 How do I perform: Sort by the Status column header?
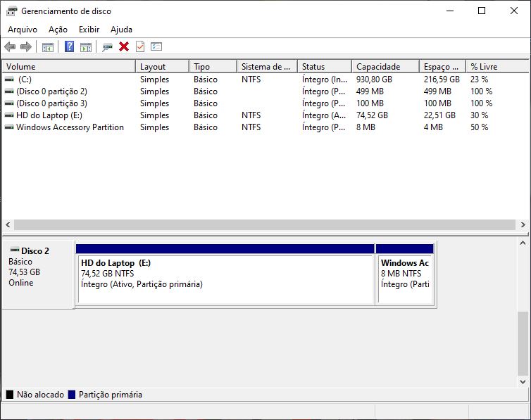click(x=325, y=66)
